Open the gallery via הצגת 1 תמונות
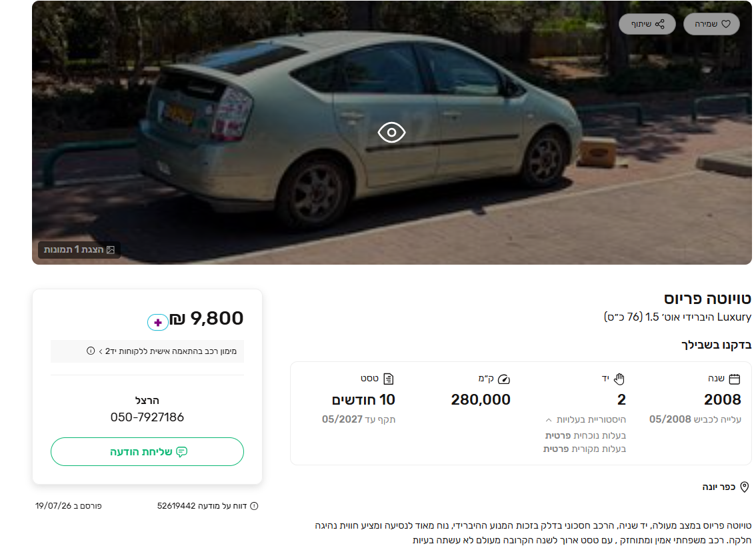Image resolution: width=756 pixels, height=552 pixels. point(79,250)
